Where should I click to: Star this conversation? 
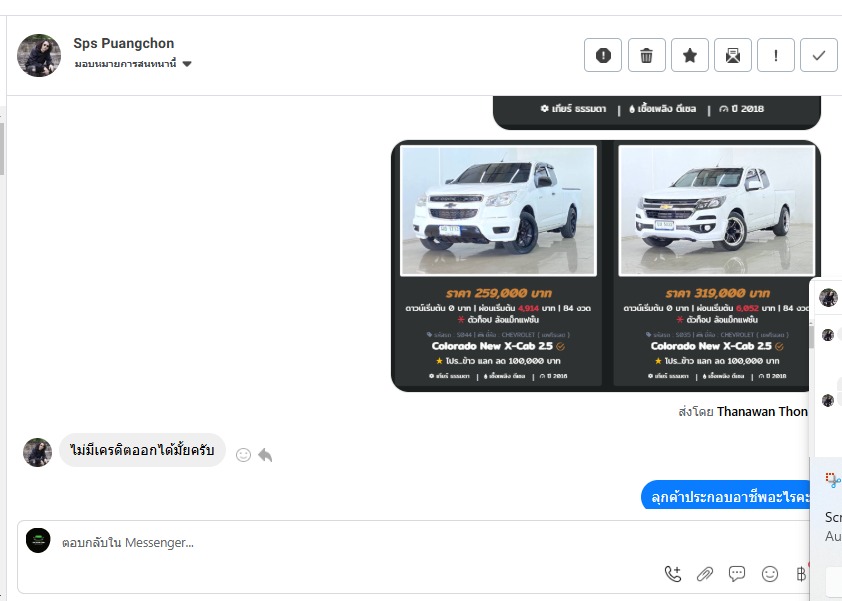690,55
